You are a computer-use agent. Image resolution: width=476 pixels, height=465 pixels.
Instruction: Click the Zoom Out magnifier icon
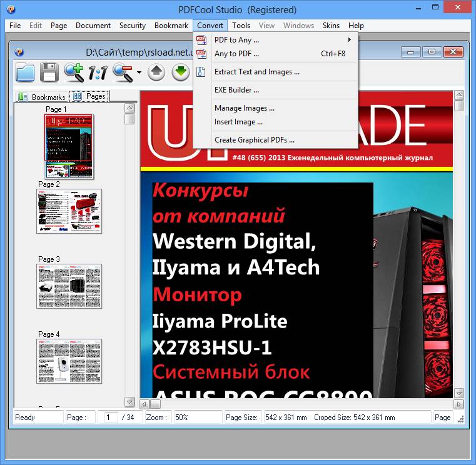tap(123, 72)
